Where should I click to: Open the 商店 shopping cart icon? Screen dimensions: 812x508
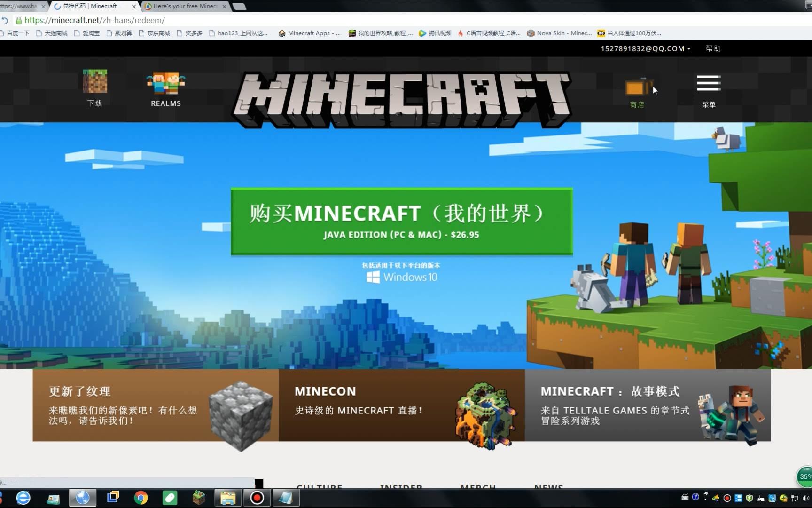637,87
